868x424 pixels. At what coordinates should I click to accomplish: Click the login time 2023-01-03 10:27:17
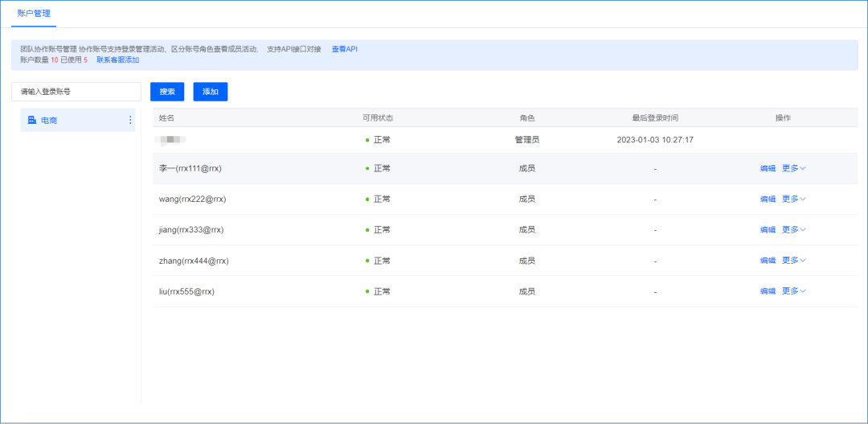coord(655,140)
